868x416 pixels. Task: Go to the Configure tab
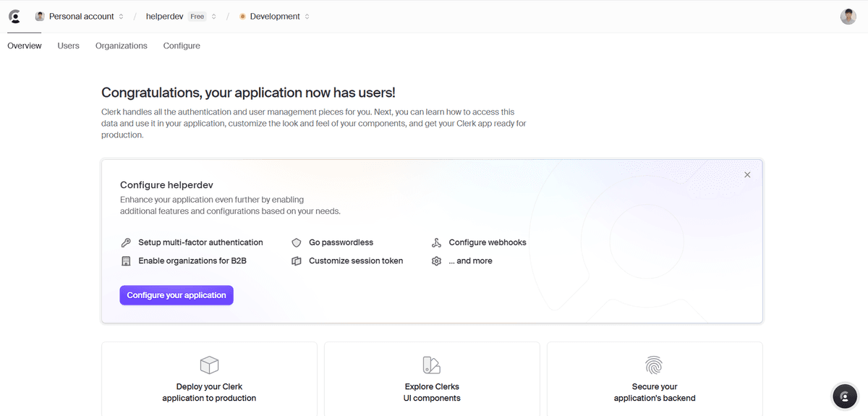182,46
